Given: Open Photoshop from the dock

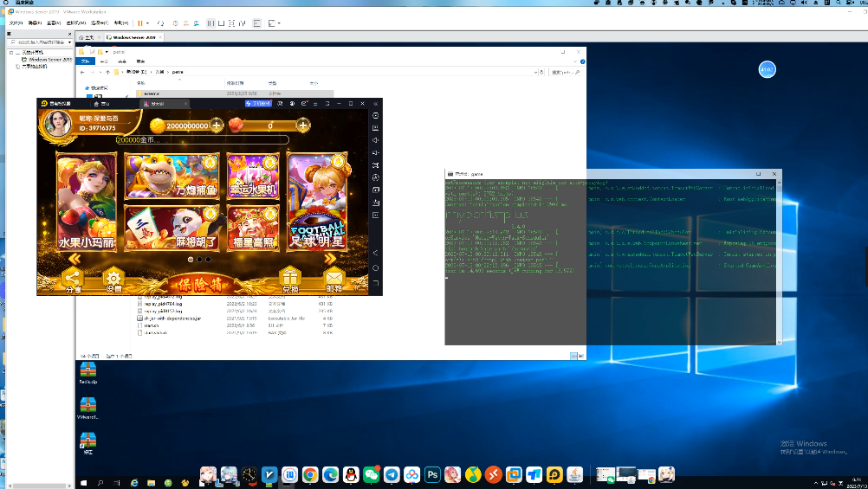Looking at the screenshot, I should pos(432,474).
